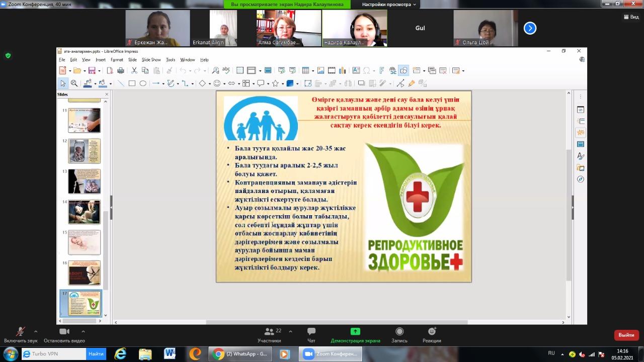Open the Slide Show menu
The width and height of the screenshot is (644, 362).
(x=151, y=60)
